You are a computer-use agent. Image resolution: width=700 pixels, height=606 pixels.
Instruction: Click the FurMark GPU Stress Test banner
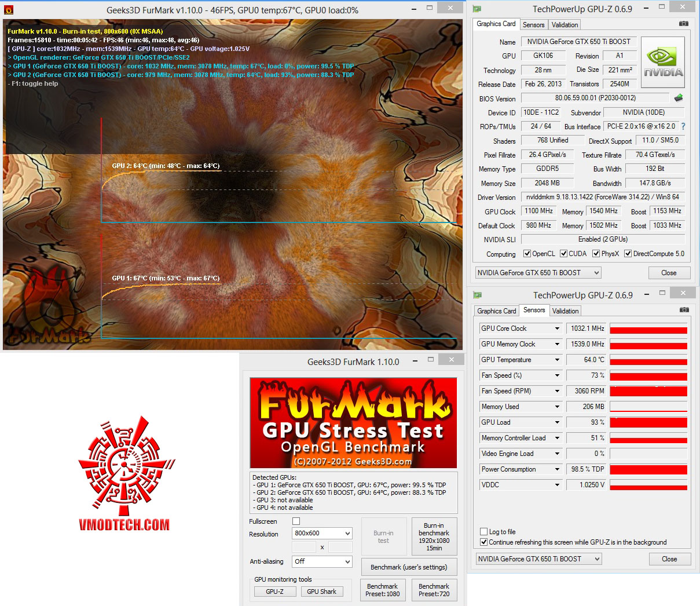tap(353, 423)
